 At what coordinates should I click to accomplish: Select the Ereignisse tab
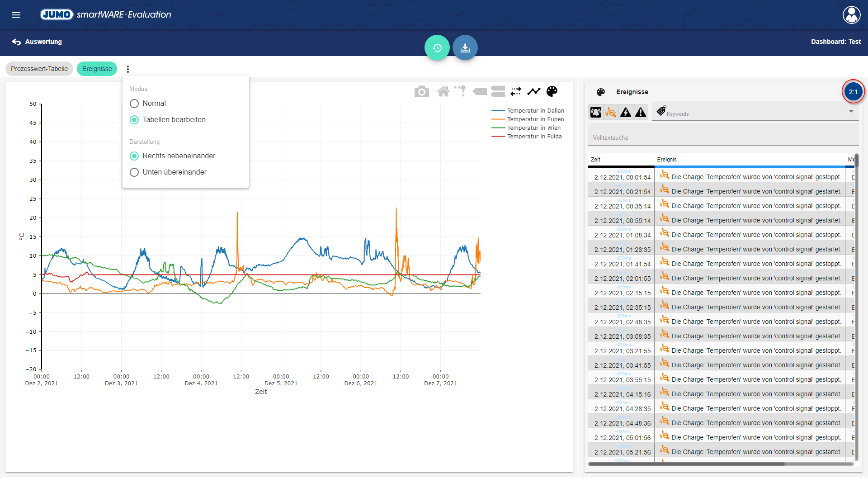(x=97, y=69)
